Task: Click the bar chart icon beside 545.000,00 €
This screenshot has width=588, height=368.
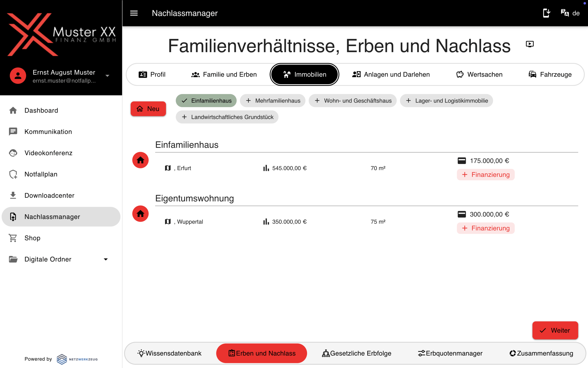Action: point(266,168)
